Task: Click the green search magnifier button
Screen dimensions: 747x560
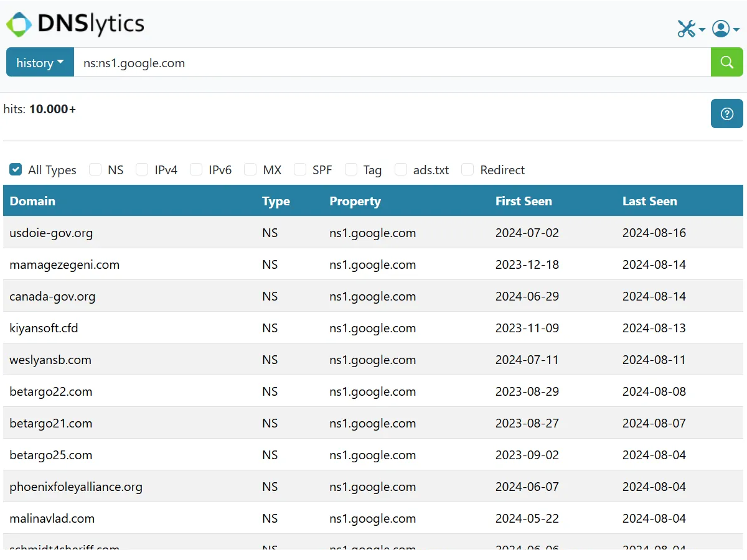Action: 726,62
